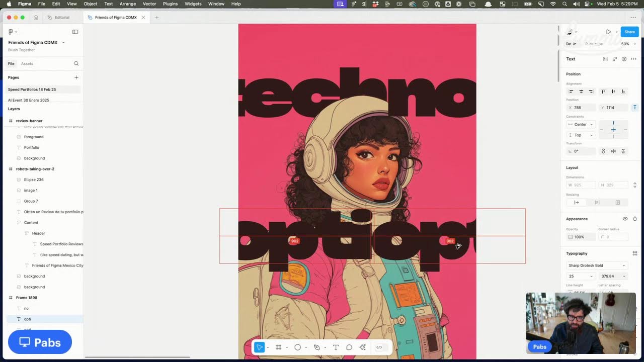Open new tab with plus icon
Viewport: 644px width, 362px height.
pyautogui.click(x=156, y=18)
